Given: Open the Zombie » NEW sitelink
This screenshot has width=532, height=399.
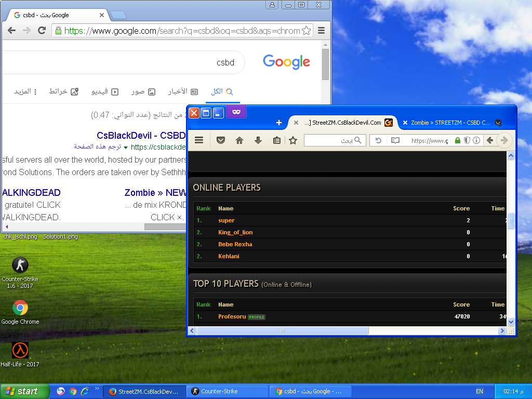Looking at the screenshot, I should (155, 193).
